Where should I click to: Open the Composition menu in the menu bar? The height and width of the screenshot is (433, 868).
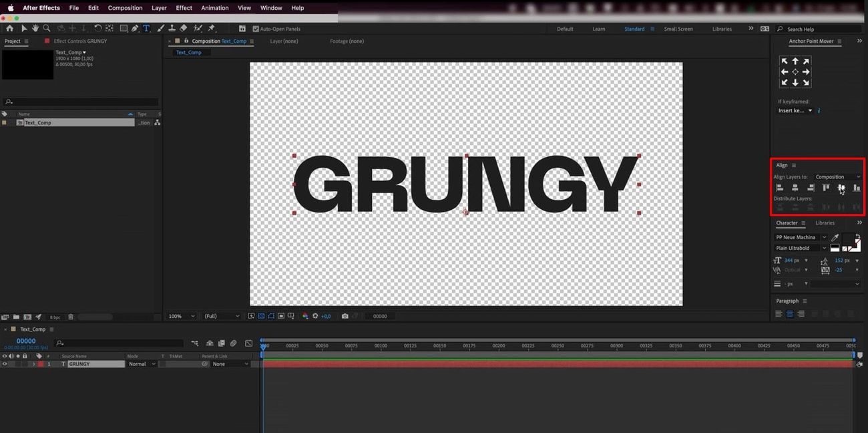125,8
